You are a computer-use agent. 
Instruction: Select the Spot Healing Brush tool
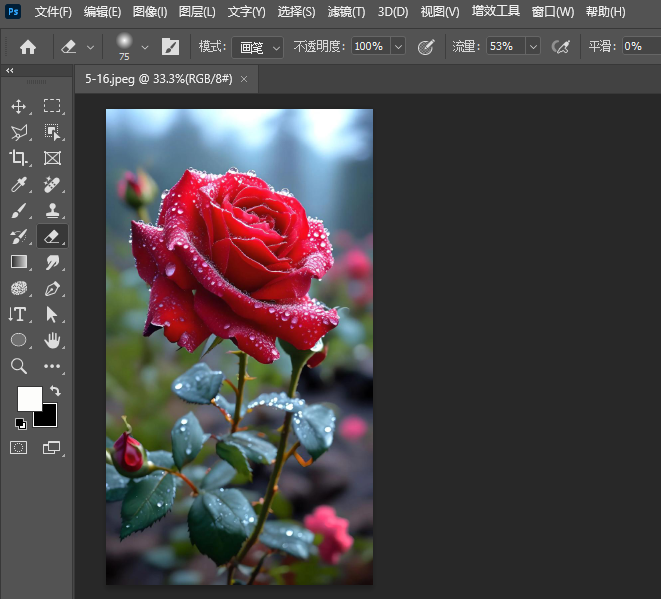tap(52, 184)
